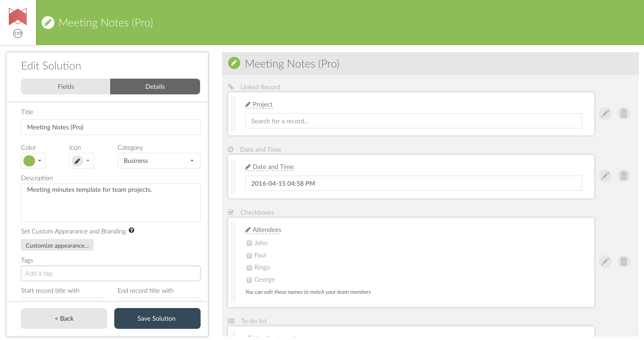Open the Color picker dropdown
Viewport: 644px width, 340px height.
click(x=33, y=161)
